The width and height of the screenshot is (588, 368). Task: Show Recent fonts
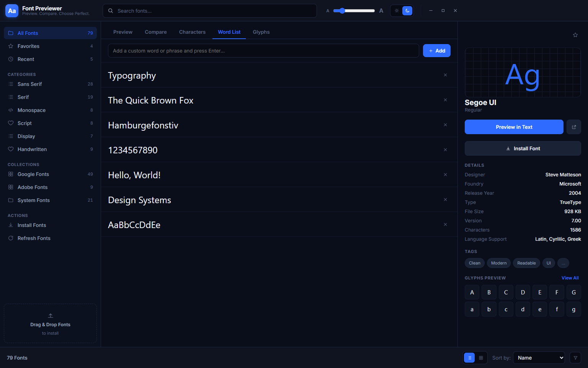pyautogui.click(x=50, y=59)
